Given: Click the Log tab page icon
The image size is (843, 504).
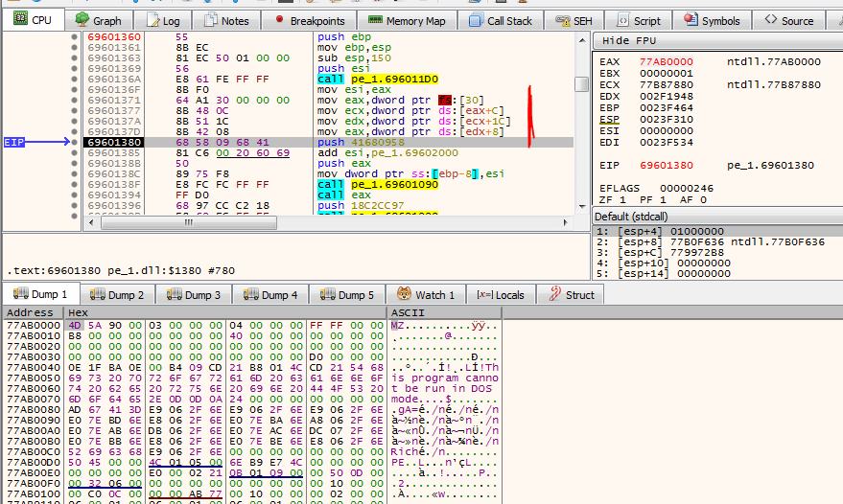Looking at the screenshot, I should coord(153,20).
